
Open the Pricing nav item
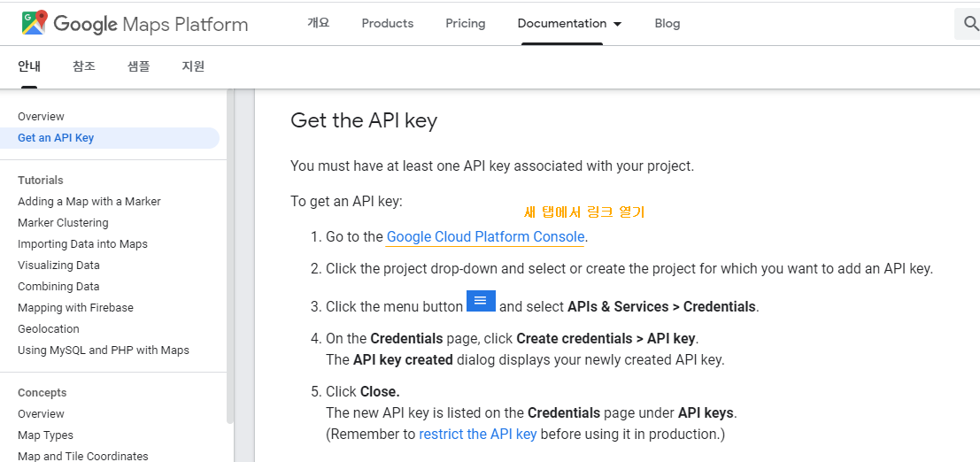tap(465, 23)
